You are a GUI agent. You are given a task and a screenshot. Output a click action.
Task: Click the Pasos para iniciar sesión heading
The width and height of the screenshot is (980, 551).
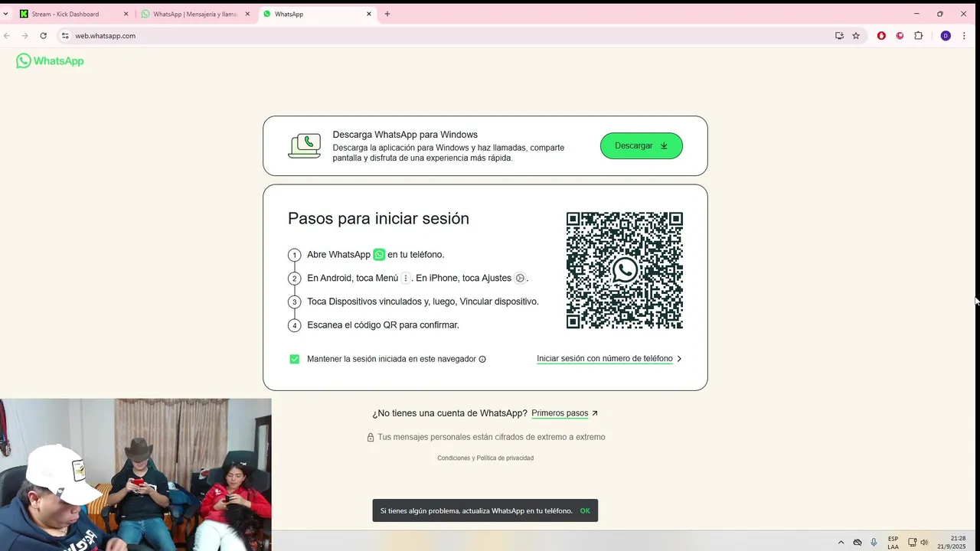tap(378, 218)
